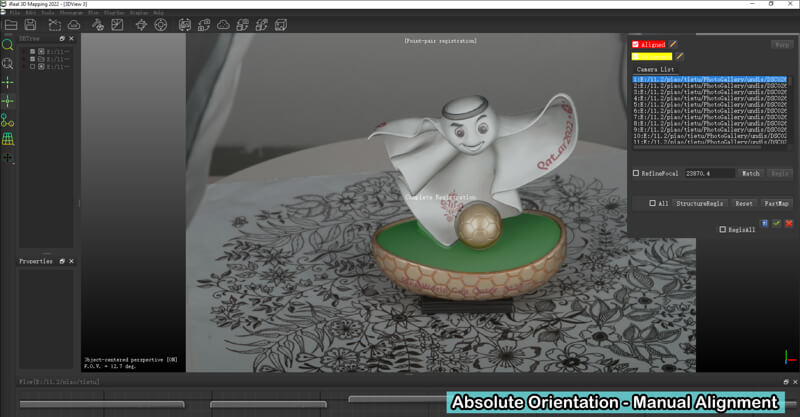Image resolution: width=800 pixels, height=417 pixels.
Task: Click the dark move-arrows tool in sidebar
Action: (8, 158)
